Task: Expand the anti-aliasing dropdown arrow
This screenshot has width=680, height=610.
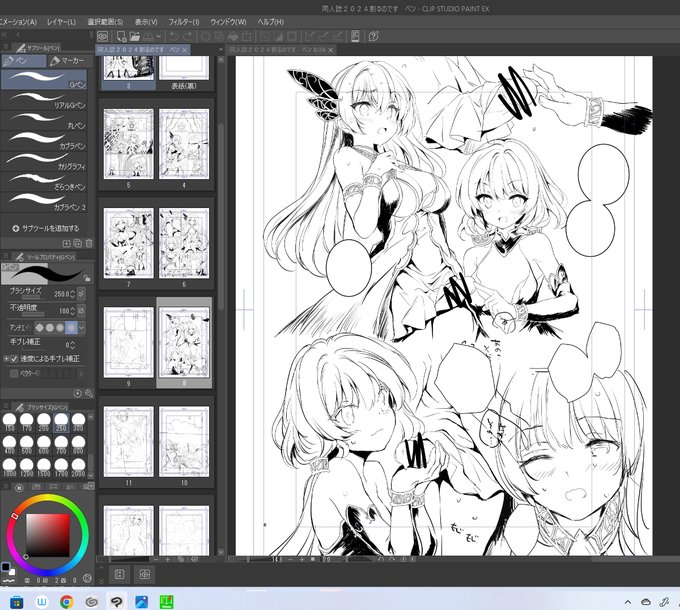Action: 81,327
